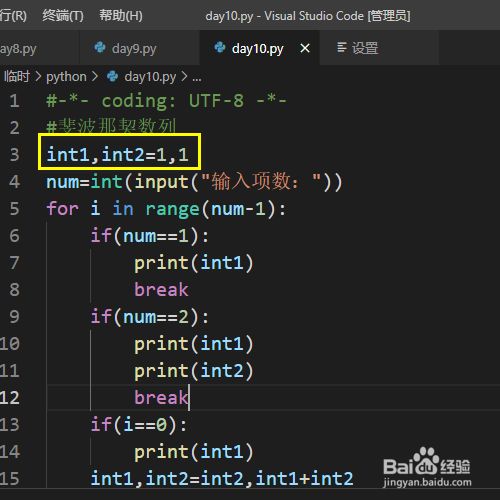
Task: Click the Python icon in breadcrumb
Action: click(x=112, y=76)
